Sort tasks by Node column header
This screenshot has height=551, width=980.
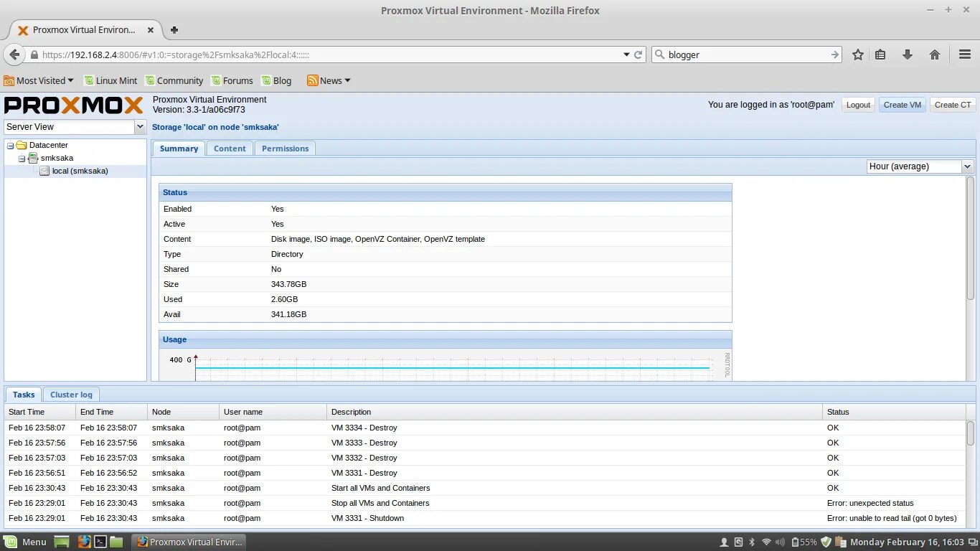click(183, 412)
